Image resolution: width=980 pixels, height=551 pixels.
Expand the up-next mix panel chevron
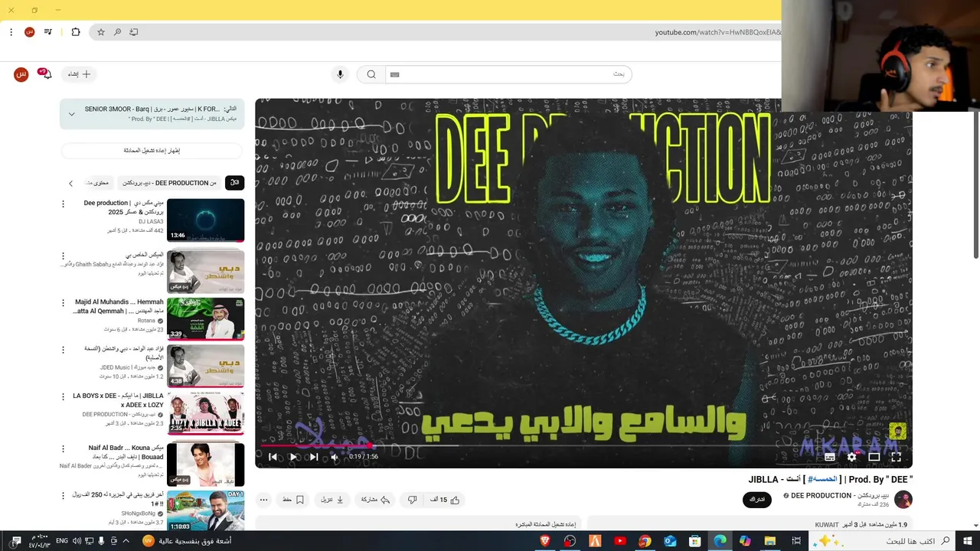(x=71, y=114)
